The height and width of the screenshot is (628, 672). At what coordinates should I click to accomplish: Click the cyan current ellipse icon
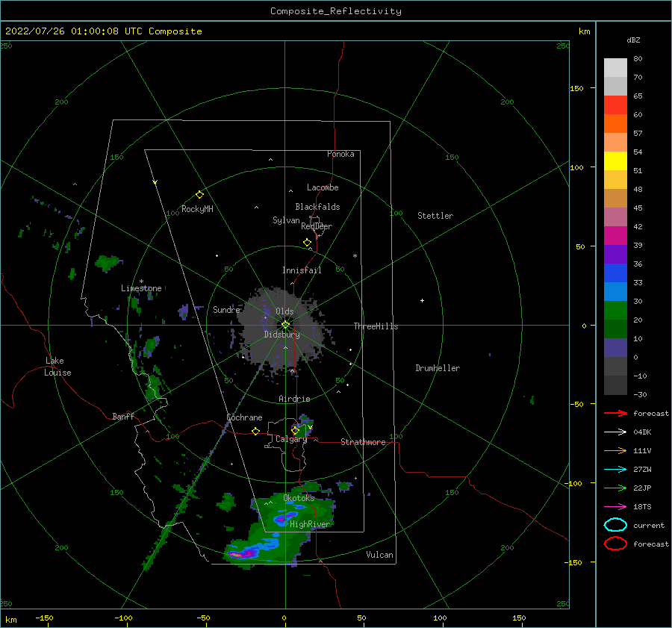pyautogui.click(x=615, y=525)
